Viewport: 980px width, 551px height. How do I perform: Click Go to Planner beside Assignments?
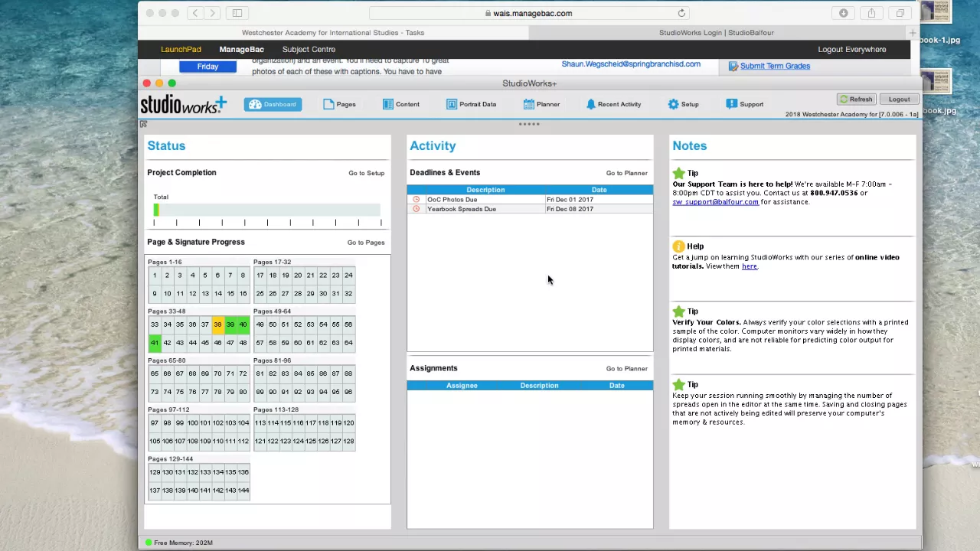626,369
